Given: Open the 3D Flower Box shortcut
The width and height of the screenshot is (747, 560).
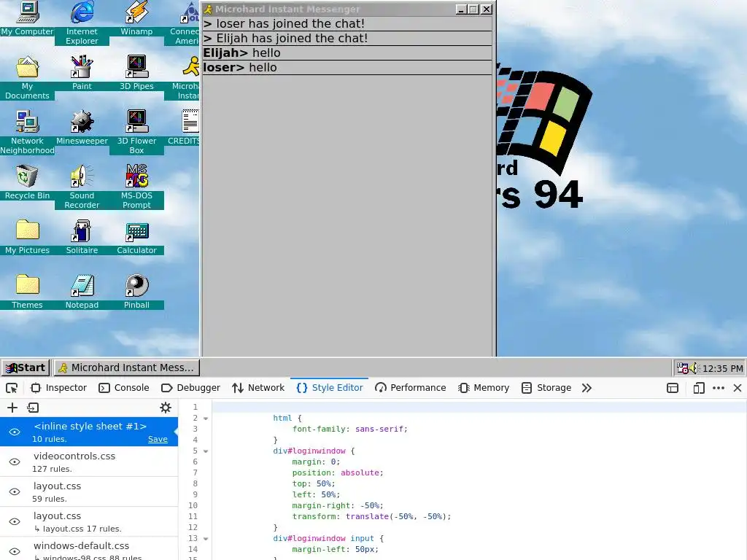Looking at the screenshot, I should (x=136, y=132).
